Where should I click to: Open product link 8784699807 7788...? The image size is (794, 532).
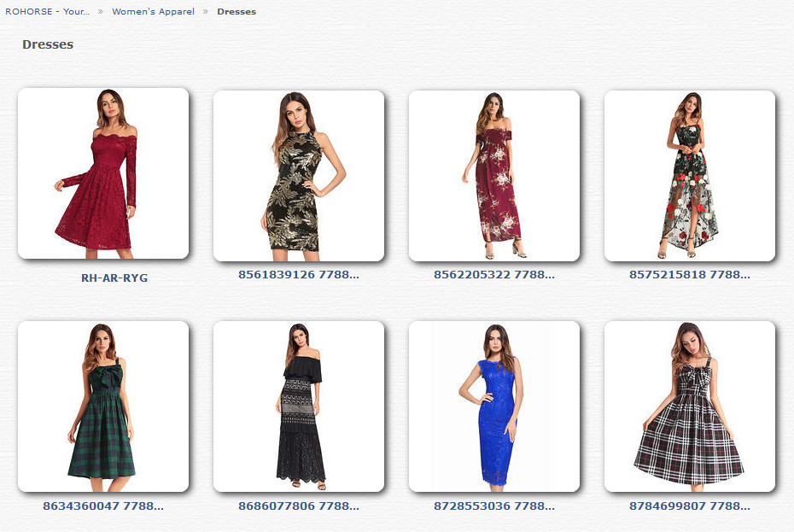point(690,506)
